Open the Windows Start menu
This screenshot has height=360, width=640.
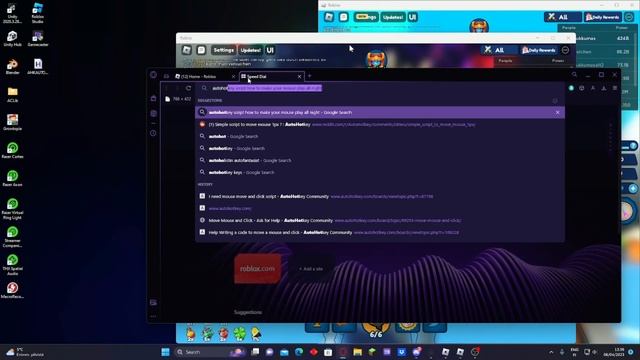tap(165, 352)
